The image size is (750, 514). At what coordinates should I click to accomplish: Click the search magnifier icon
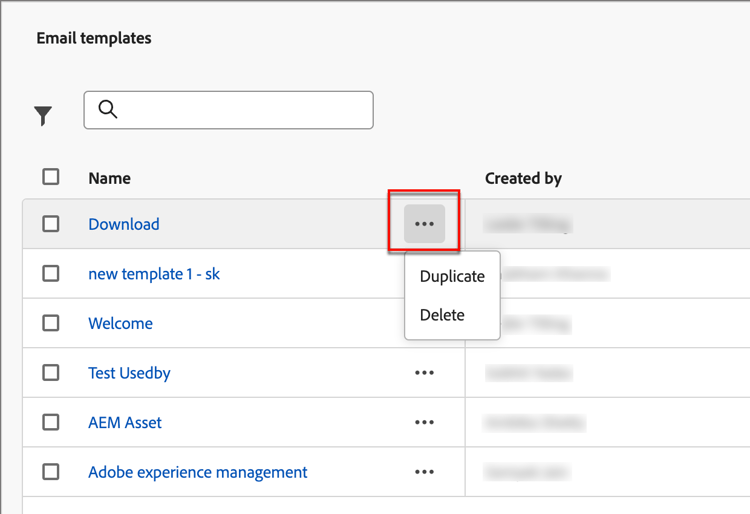[108, 110]
